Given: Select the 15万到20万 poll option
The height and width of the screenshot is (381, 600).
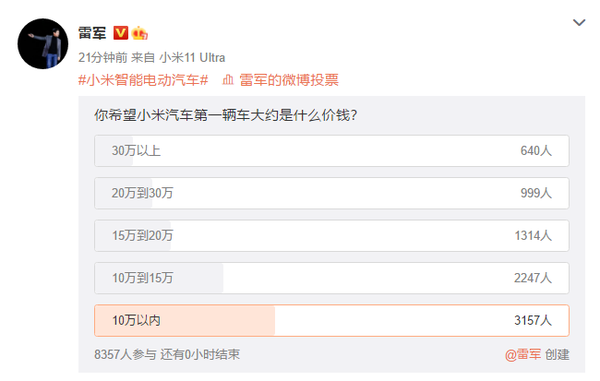Looking at the screenshot, I should 332,236.
